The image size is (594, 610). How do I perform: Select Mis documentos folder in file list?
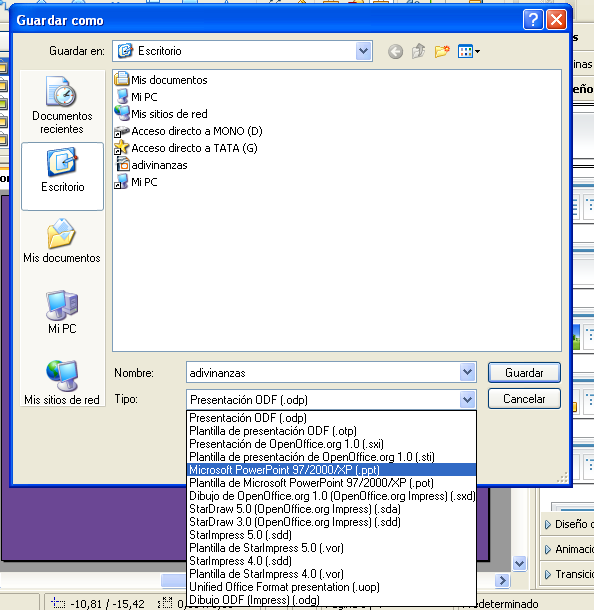click(161, 80)
